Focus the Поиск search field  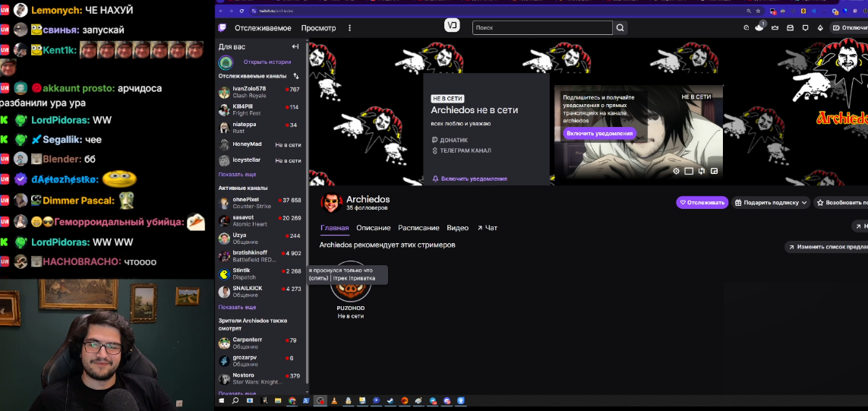click(x=542, y=27)
